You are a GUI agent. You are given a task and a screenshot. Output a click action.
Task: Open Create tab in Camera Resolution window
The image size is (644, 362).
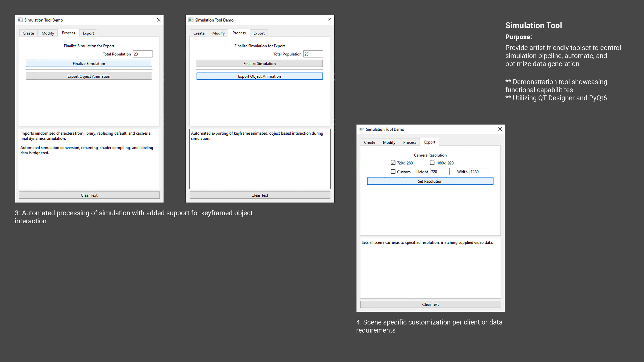click(369, 142)
